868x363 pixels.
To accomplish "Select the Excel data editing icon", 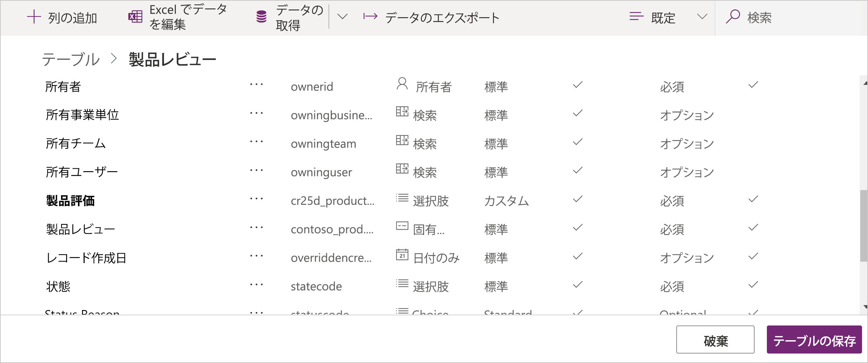I will click(134, 16).
